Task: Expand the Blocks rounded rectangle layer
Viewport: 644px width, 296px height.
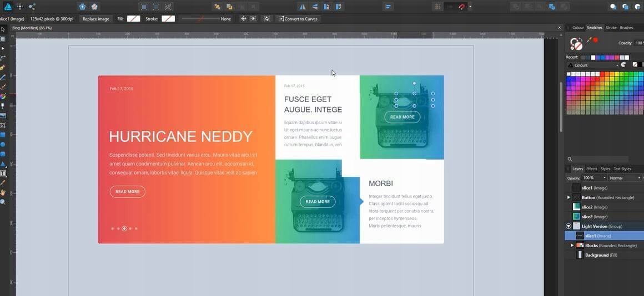Action: [x=572, y=246]
